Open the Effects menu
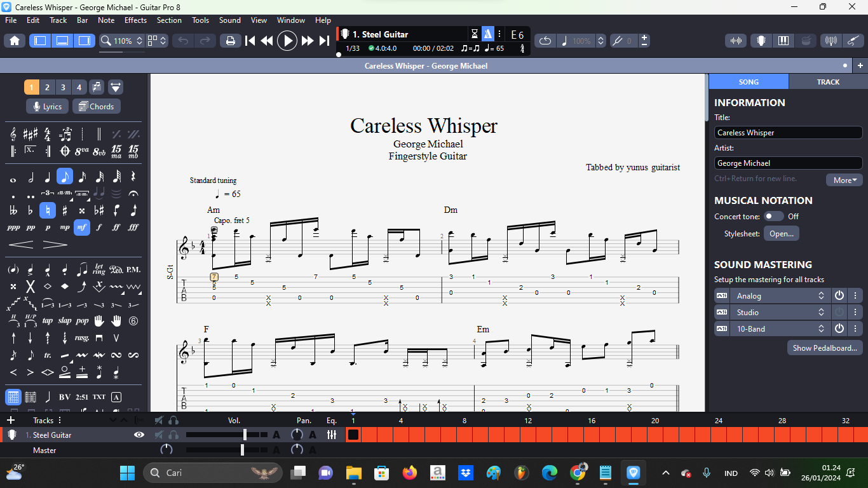868x488 pixels. [x=135, y=20]
